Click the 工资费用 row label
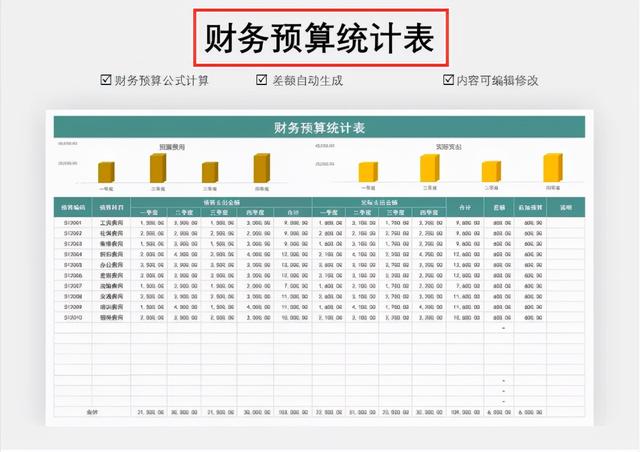Screen dimensions: 640x452 [111, 223]
